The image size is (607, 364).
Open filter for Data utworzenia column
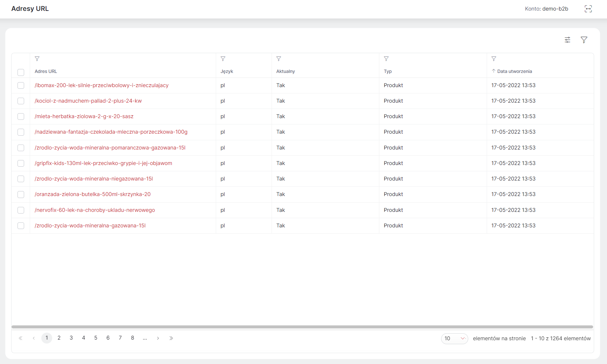point(494,59)
